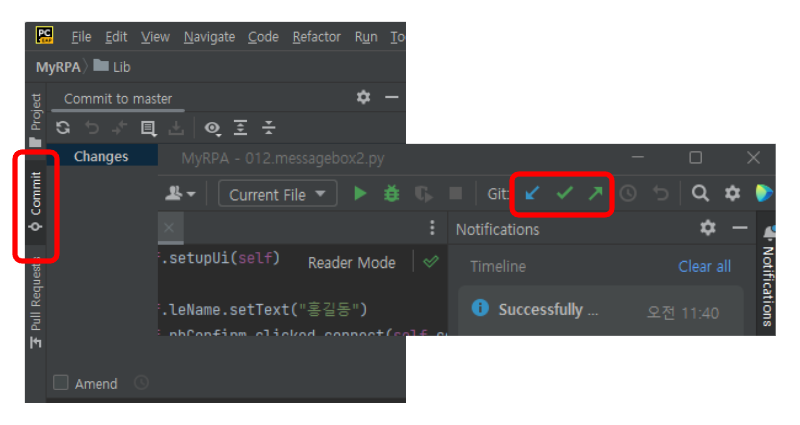Image resolution: width=800 pixels, height=425 pixels.
Task: Click the Notifications bell icon
Action: pyautogui.click(x=769, y=232)
